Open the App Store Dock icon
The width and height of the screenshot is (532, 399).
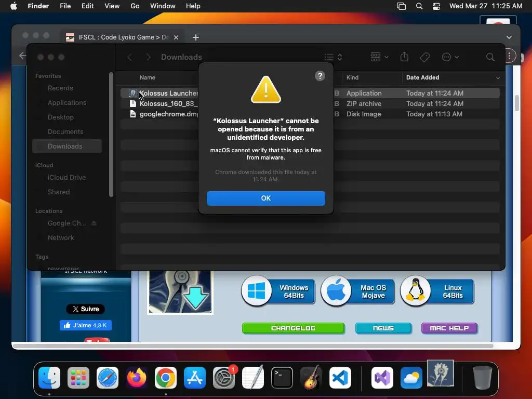tap(195, 378)
